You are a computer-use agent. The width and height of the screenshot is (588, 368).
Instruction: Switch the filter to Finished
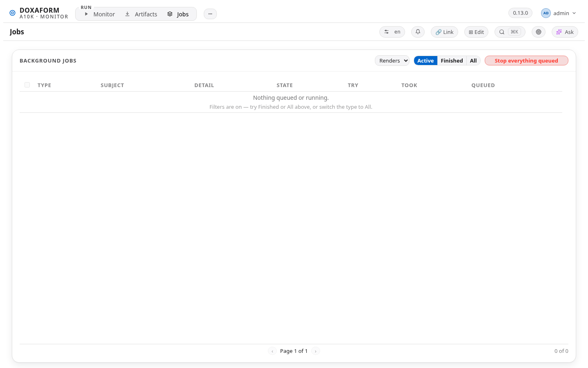[x=452, y=61]
